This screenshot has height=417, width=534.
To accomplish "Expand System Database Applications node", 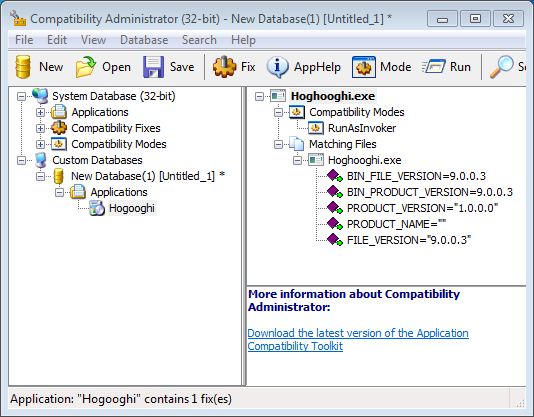I will coord(41,112).
